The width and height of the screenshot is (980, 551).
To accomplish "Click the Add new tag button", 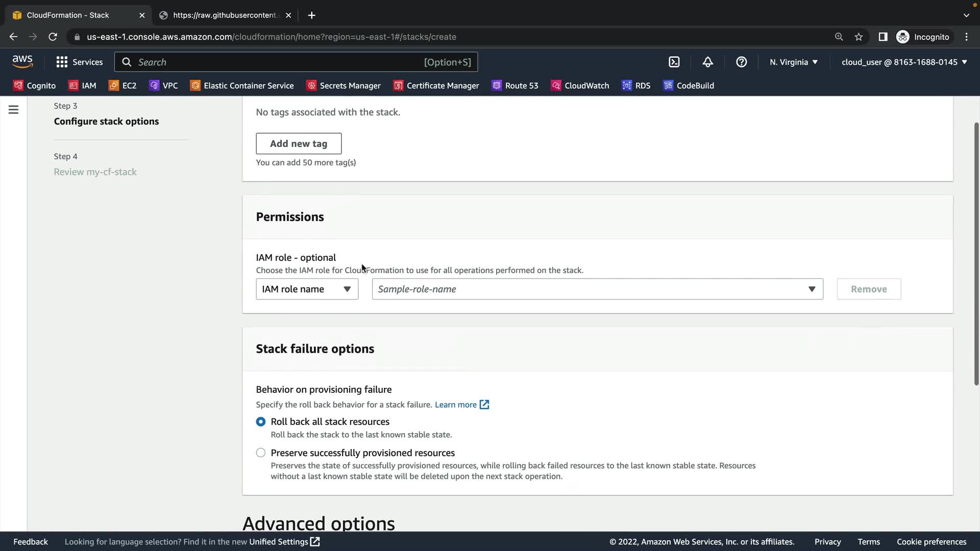I will 299,144.
